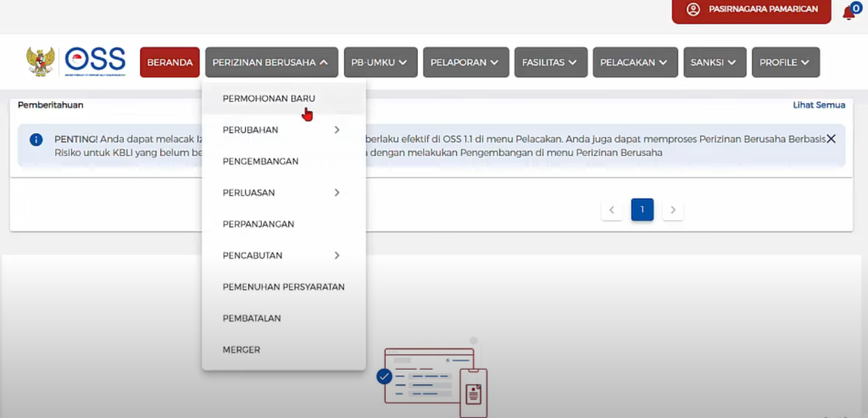Viewport: 868px width, 418px height.
Task: Click the blue info icon in notice
Action: pyautogui.click(x=36, y=139)
